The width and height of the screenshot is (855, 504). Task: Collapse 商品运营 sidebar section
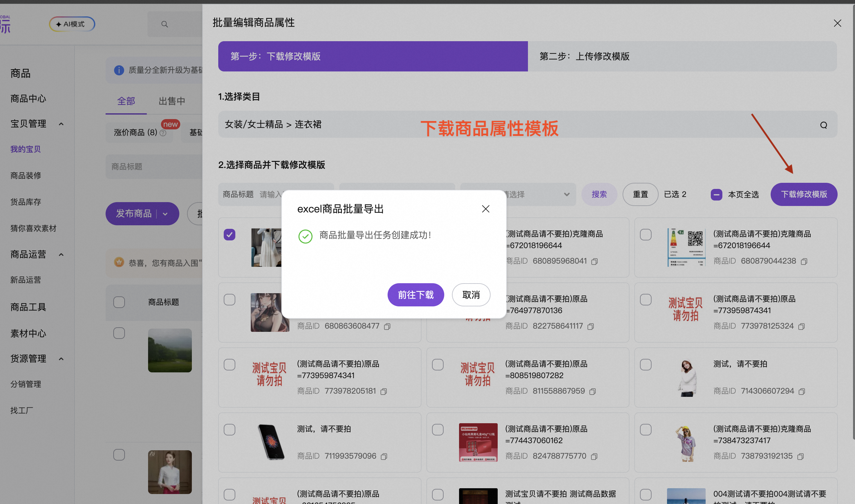pos(61,255)
